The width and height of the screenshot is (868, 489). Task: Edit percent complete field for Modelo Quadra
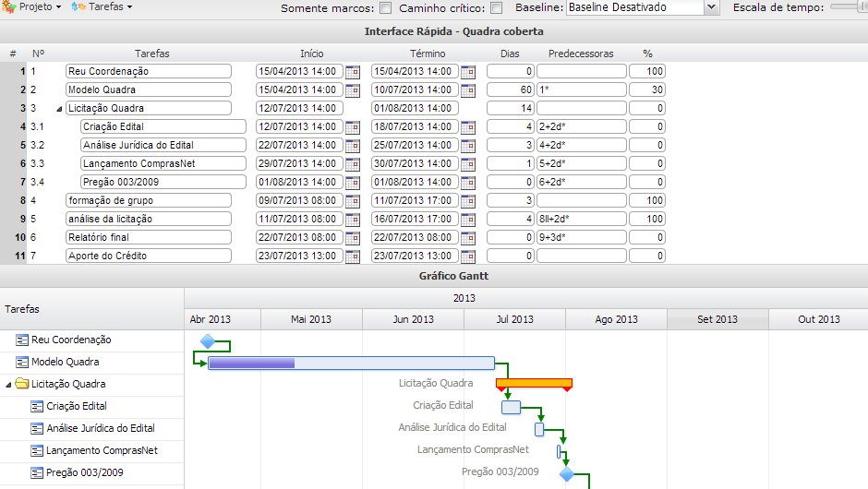pyautogui.click(x=647, y=89)
